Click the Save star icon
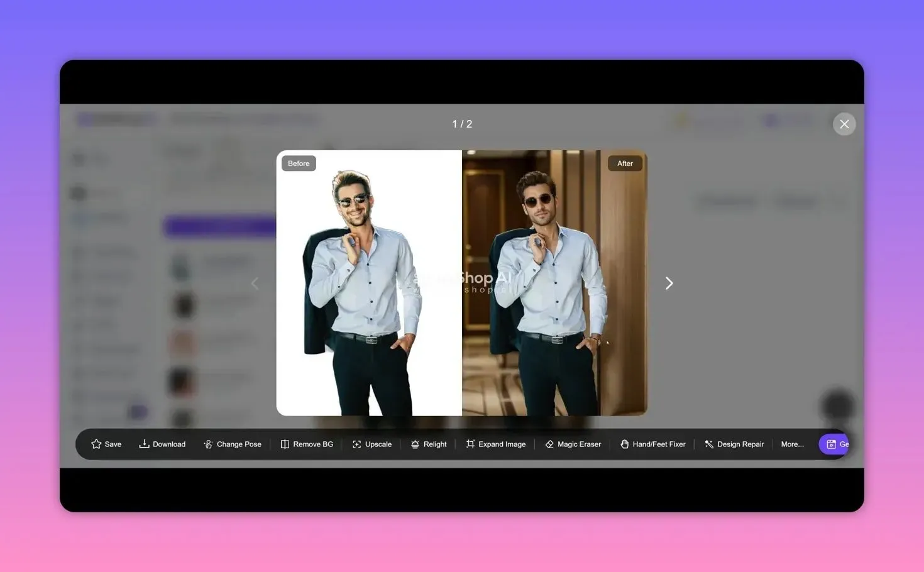 pos(96,444)
